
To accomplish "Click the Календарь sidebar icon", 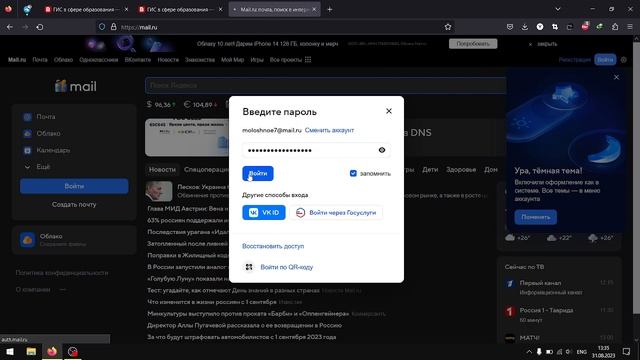I will [x=27, y=151].
